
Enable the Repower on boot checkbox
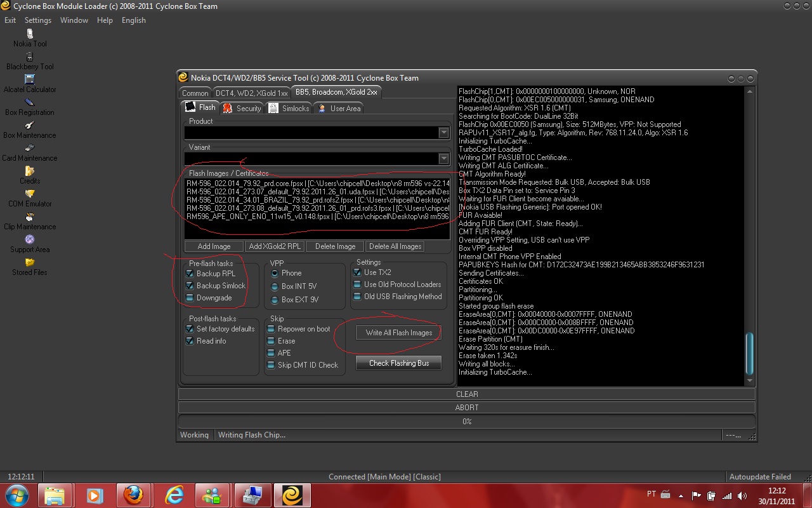pos(271,329)
